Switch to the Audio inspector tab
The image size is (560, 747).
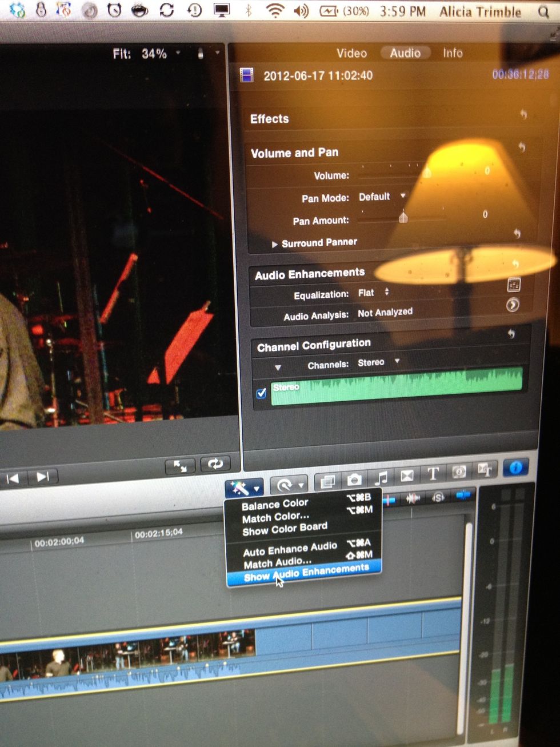tap(405, 53)
